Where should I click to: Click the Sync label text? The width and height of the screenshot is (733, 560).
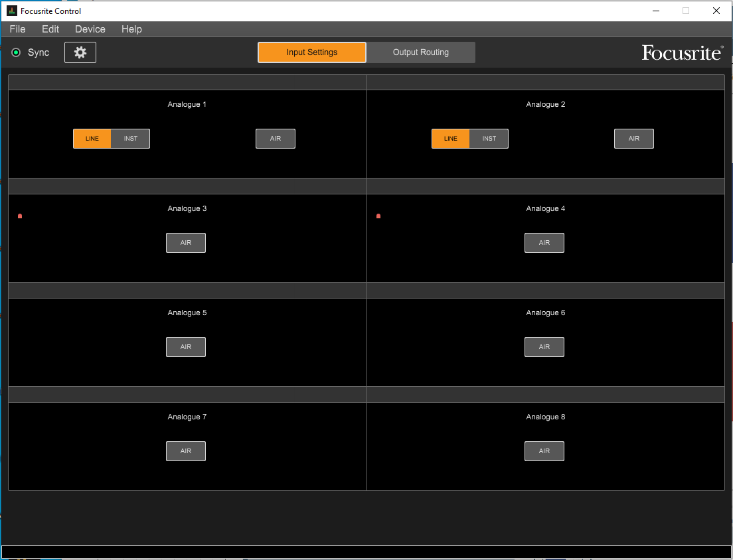coord(39,52)
